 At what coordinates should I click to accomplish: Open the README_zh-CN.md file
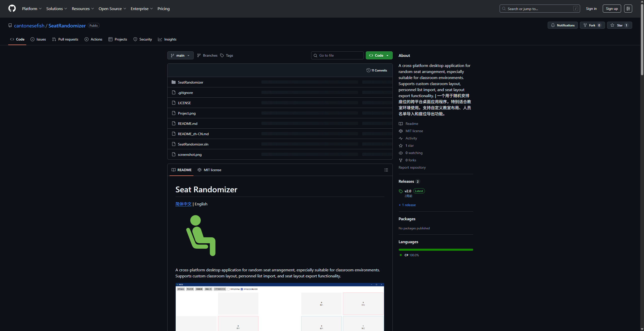pos(193,134)
